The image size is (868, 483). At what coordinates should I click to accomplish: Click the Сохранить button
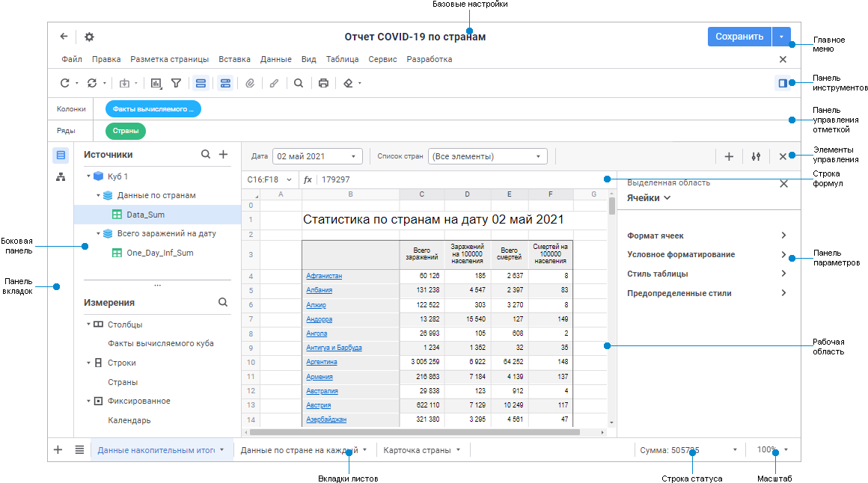739,37
